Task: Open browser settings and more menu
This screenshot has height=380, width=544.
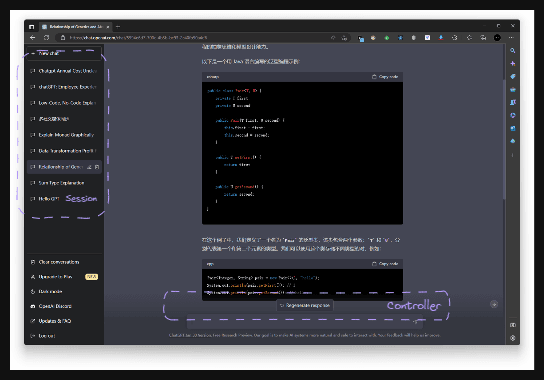Action: pyautogui.click(x=511, y=38)
